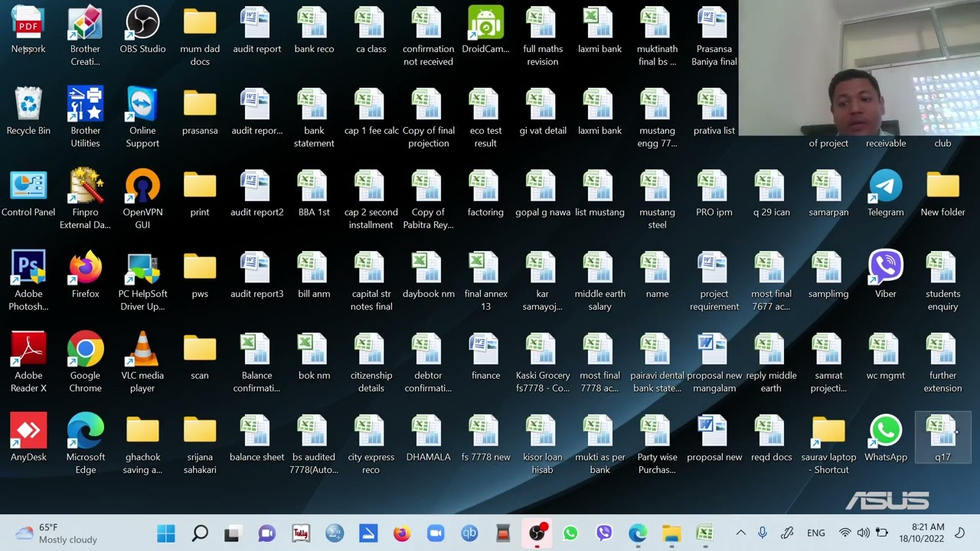
Task: Open the 'eco test result' spreadsheet
Action: [485, 118]
